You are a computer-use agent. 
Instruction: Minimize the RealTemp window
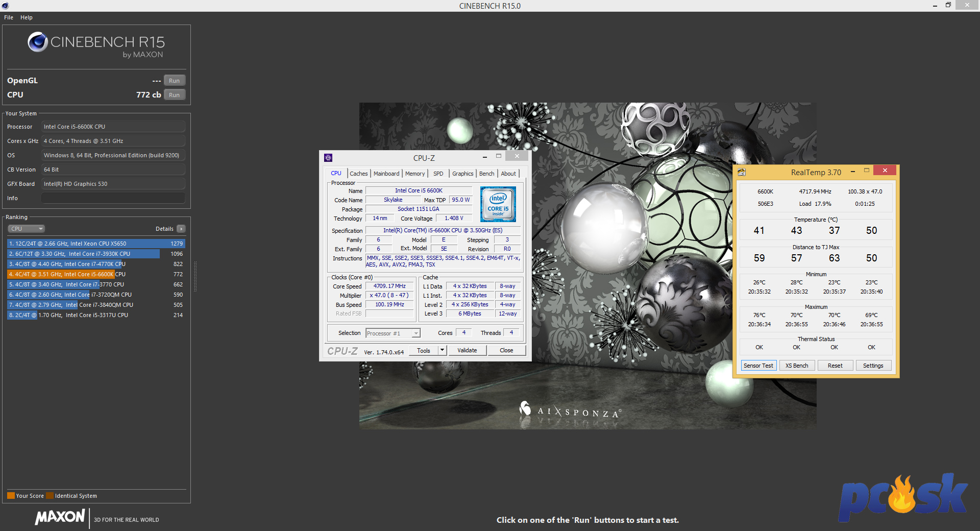(852, 172)
